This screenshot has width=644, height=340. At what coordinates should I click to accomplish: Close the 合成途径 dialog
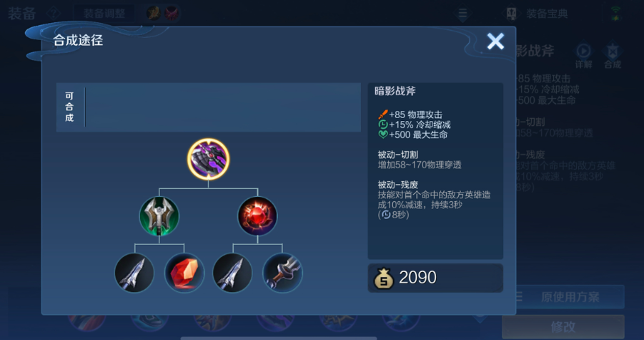point(495,41)
